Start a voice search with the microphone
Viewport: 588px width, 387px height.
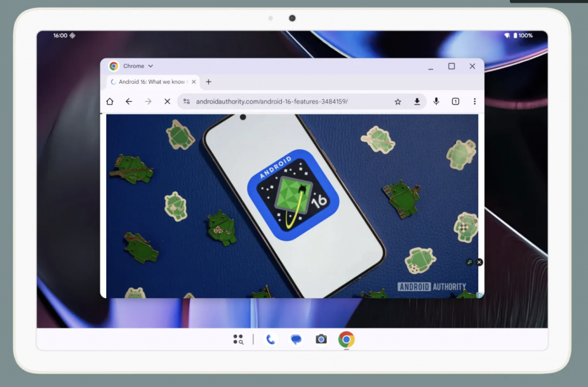436,101
